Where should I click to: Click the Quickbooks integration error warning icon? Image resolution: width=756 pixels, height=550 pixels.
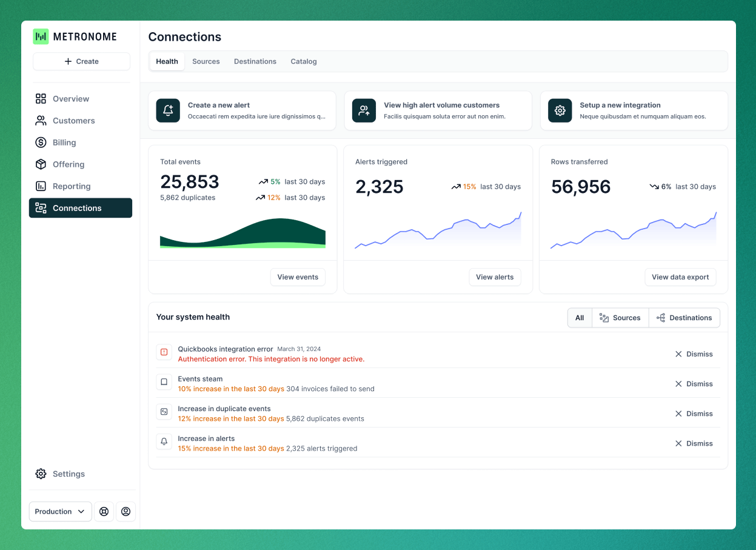coord(164,352)
